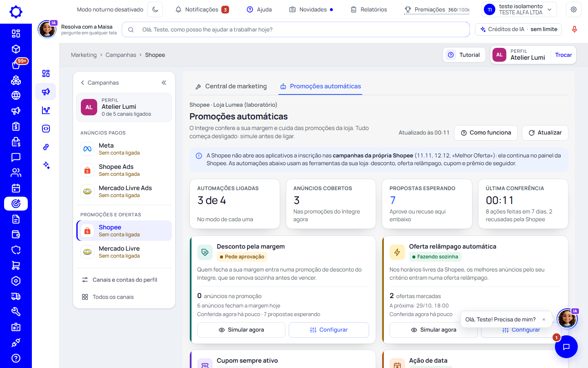The height and width of the screenshot is (368, 588).
Task: Open the dashboard grid icon in the blue sidebar
Action: 16,34
